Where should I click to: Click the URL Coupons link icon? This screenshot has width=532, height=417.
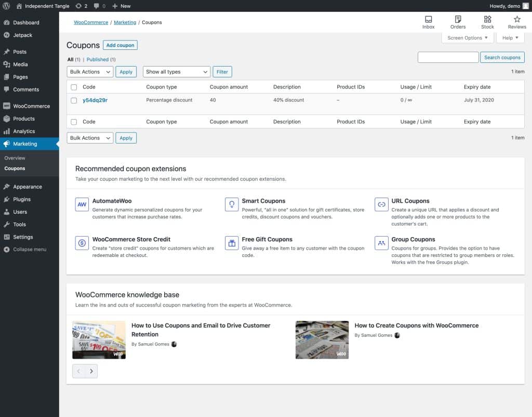point(381,204)
